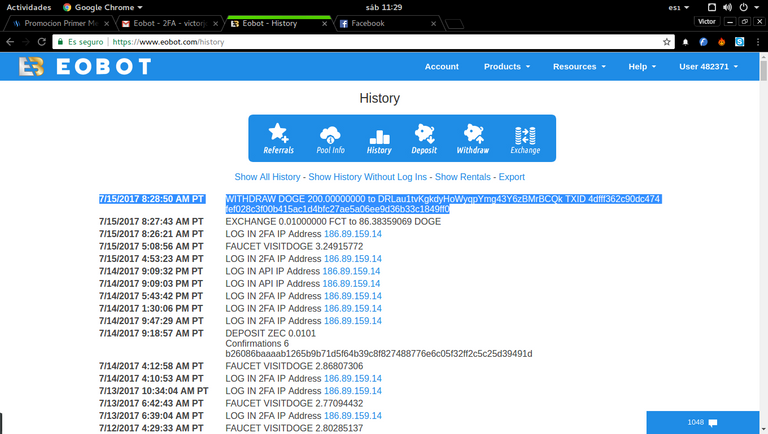
Task: Open IP link in 8:26:21 AM login row
Action: coord(353,234)
